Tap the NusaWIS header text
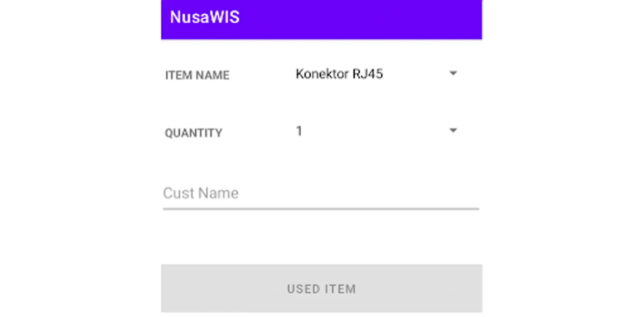 tap(205, 17)
